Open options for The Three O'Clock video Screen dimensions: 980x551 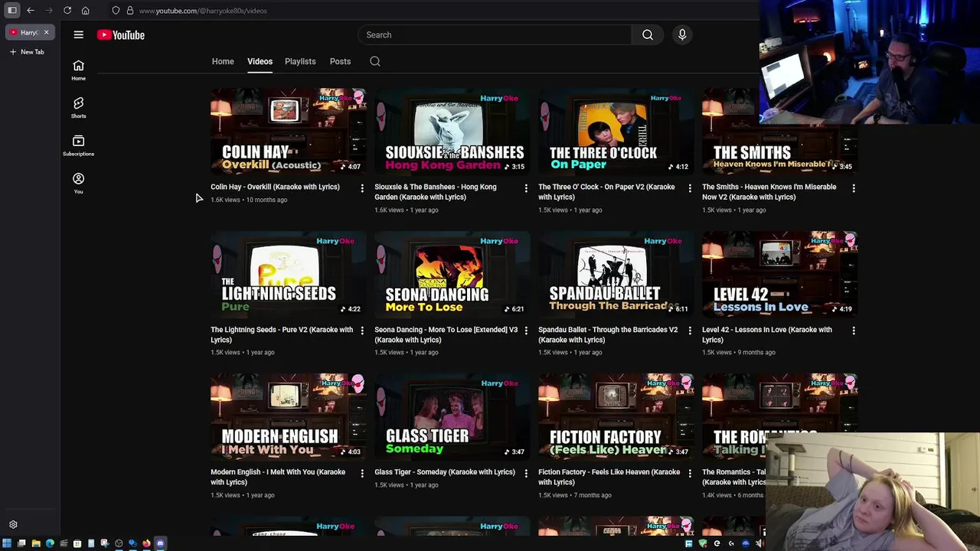click(690, 188)
